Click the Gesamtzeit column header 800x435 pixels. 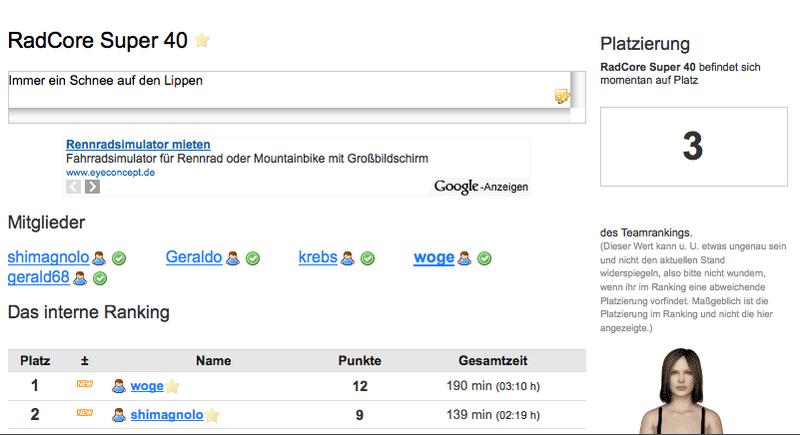[492, 360]
